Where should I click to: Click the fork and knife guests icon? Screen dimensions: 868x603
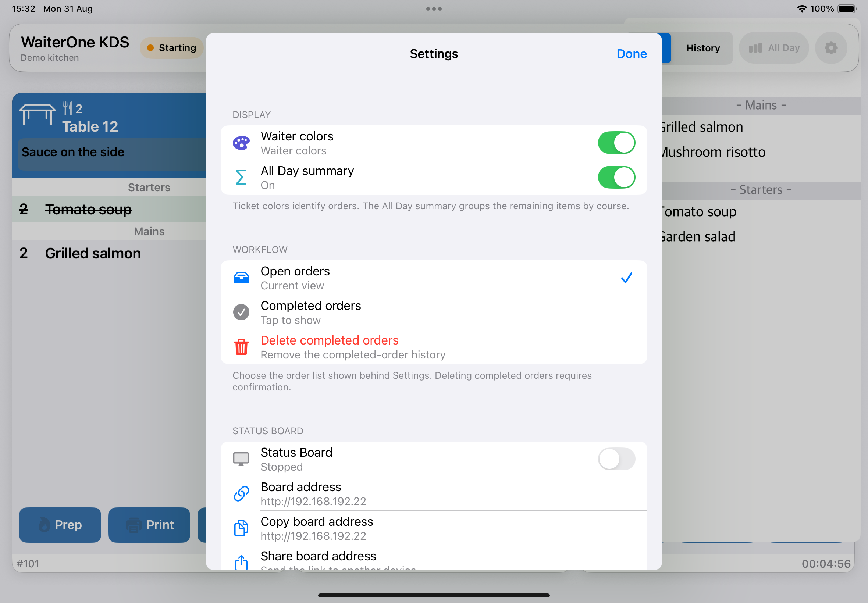pyautogui.click(x=67, y=108)
